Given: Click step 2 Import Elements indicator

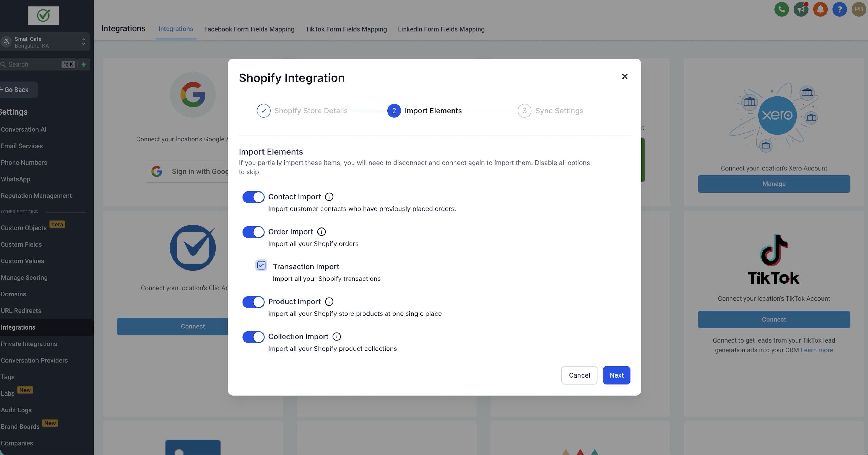Looking at the screenshot, I should [424, 111].
